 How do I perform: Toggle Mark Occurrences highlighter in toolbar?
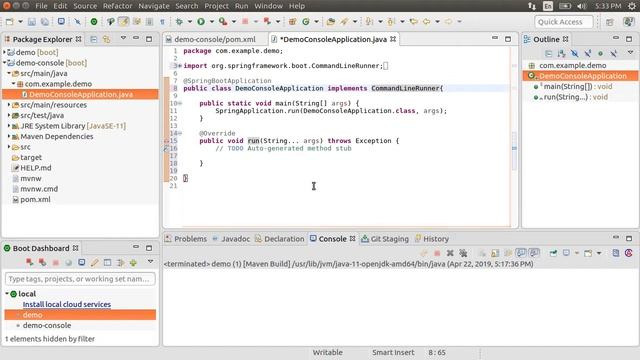pos(124,22)
